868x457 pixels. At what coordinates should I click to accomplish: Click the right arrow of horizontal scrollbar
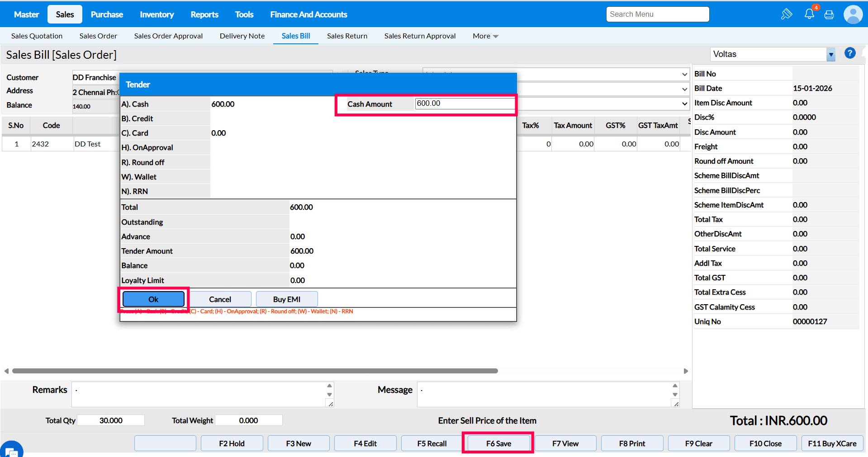pyautogui.click(x=686, y=371)
